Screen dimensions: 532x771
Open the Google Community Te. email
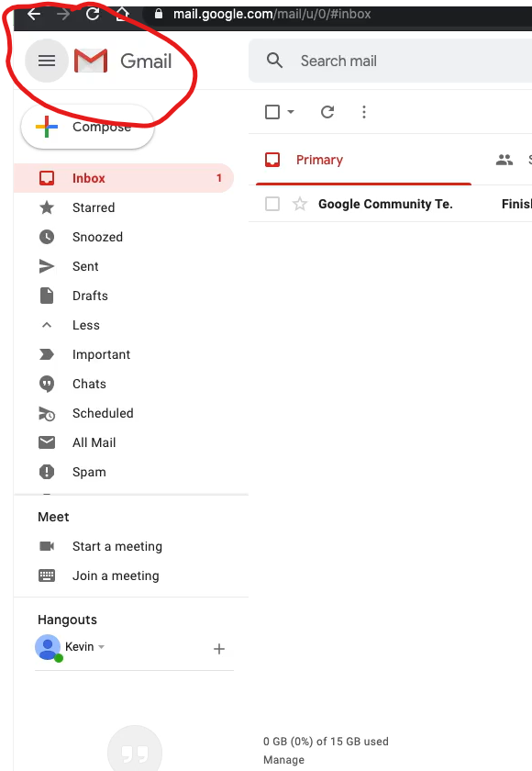pyautogui.click(x=391, y=204)
